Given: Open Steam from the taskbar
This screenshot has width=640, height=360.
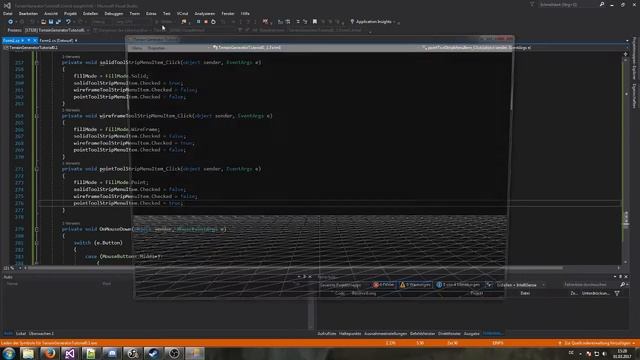Looking at the screenshot, I should [x=153, y=353].
